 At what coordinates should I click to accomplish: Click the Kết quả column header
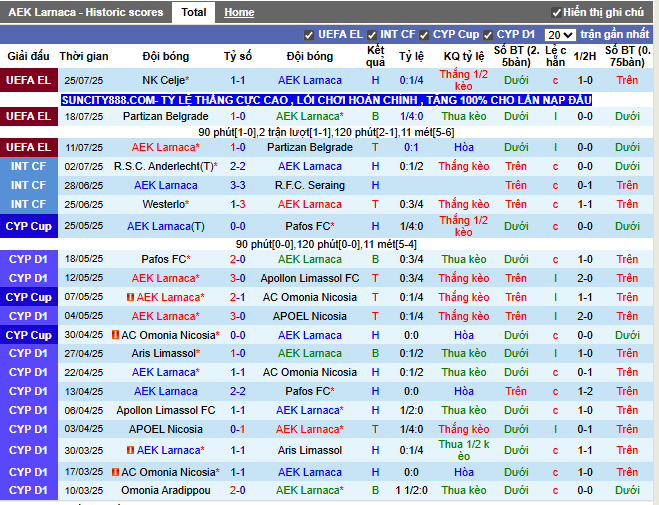click(x=375, y=56)
